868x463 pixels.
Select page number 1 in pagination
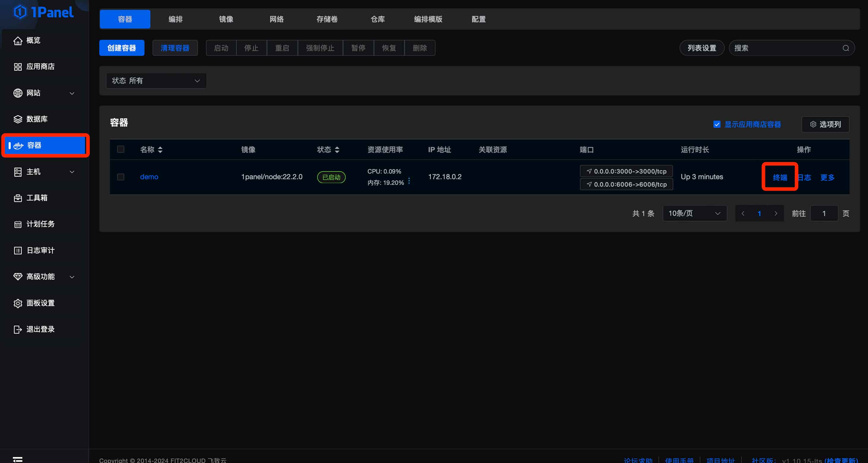759,214
